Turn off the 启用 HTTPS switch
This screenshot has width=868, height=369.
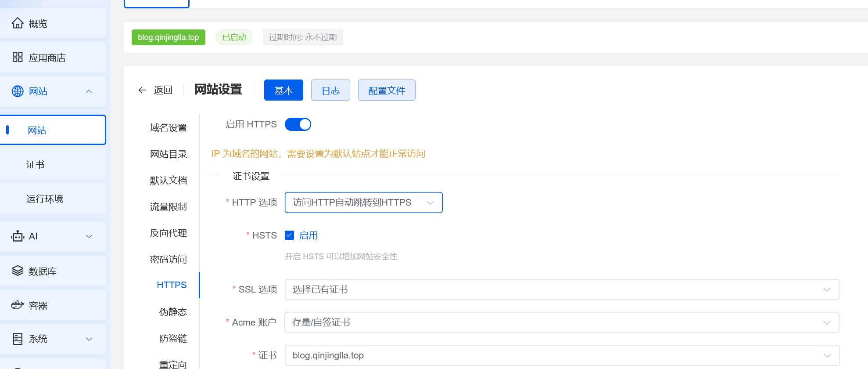click(298, 125)
